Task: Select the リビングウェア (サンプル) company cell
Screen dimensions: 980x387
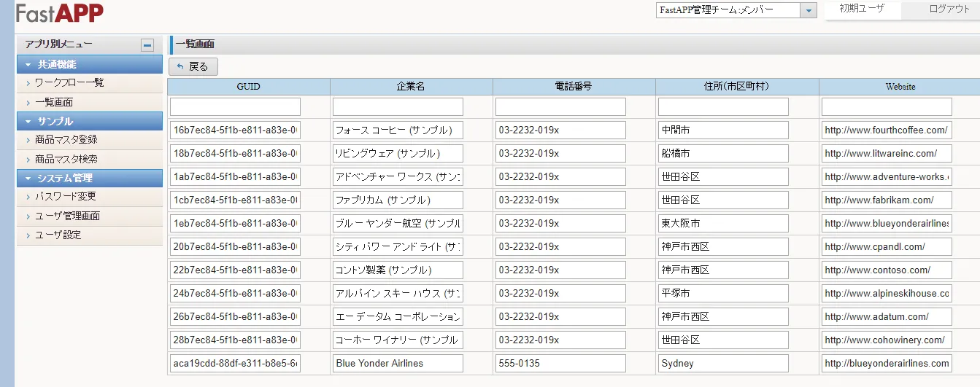Action: [398, 154]
